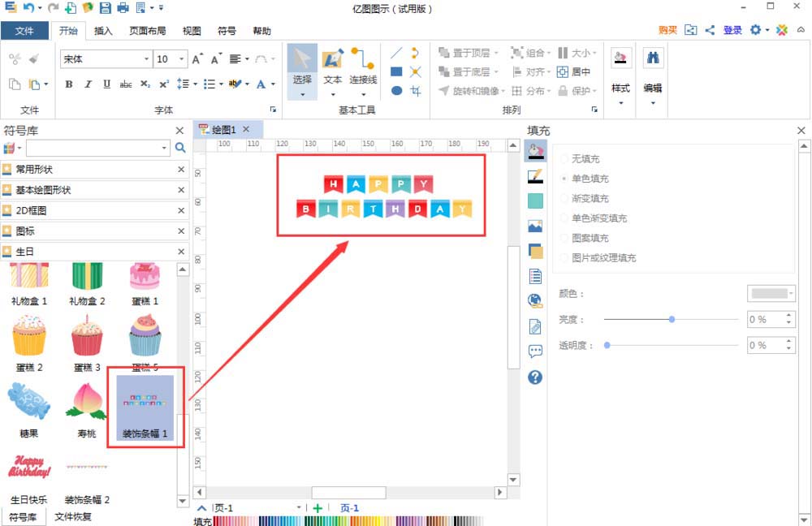Viewport: 812px width, 526px height.
Task: Switch to the 插入 ribbon tab
Action: coord(104,31)
